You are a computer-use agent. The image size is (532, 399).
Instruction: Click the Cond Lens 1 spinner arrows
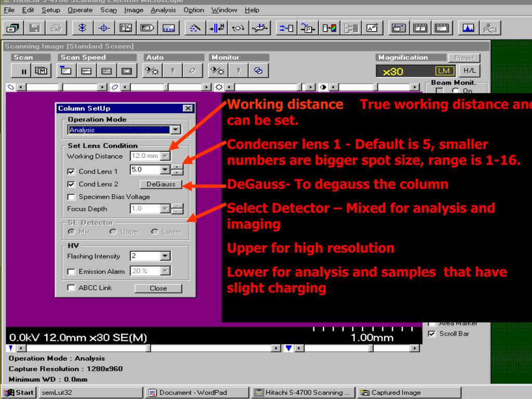coord(177,169)
